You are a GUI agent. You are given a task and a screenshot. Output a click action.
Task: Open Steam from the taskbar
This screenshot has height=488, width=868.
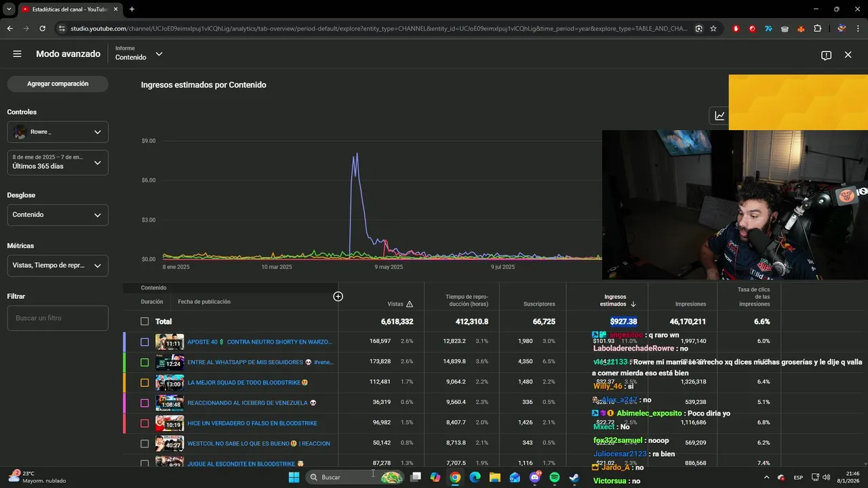[x=574, y=477]
